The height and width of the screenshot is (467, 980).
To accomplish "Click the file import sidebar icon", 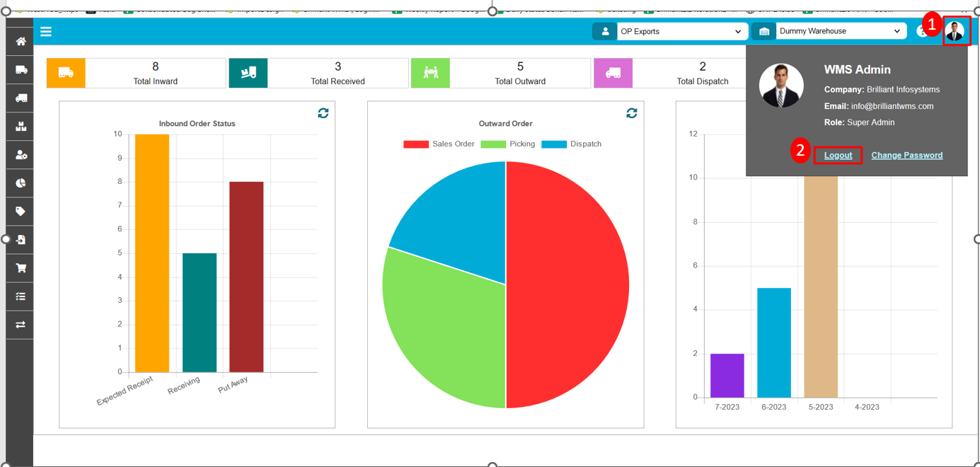I will [21, 240].
